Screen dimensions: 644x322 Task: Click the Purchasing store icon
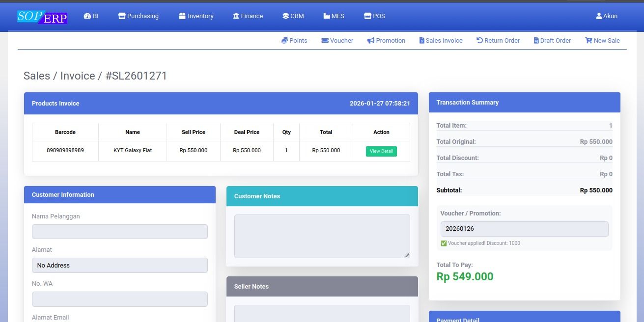[x=122, y=16]
